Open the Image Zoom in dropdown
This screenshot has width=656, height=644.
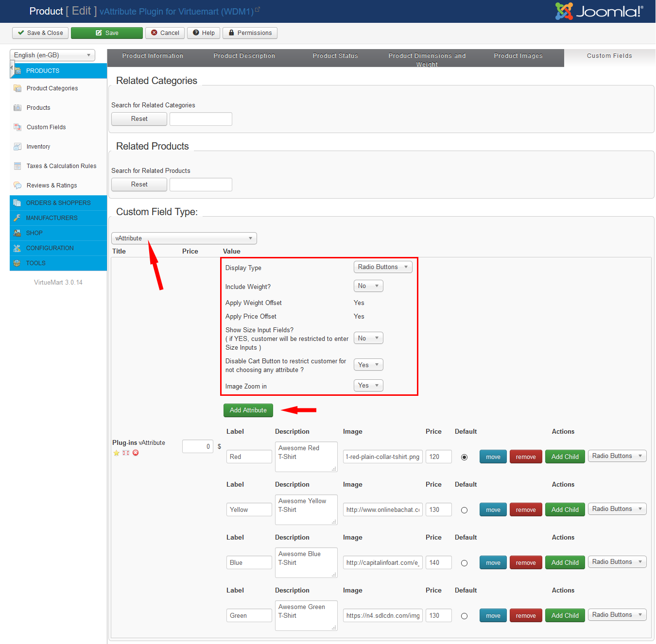coord(368,386)
